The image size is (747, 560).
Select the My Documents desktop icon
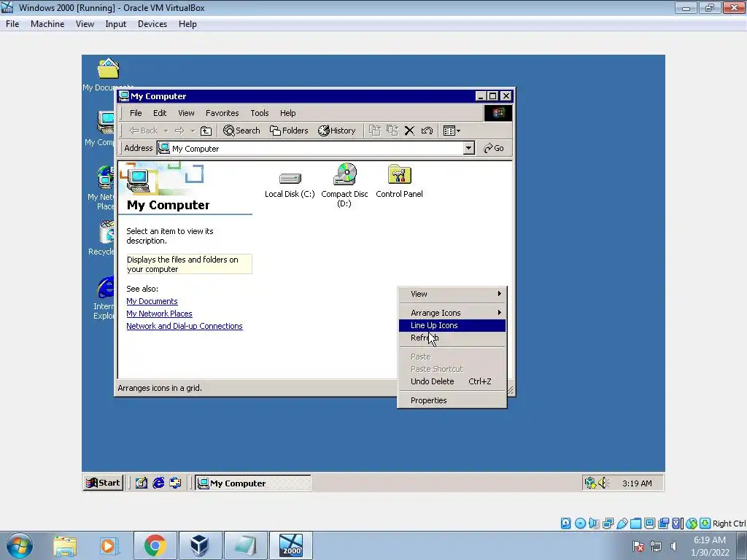coord(109,69)
